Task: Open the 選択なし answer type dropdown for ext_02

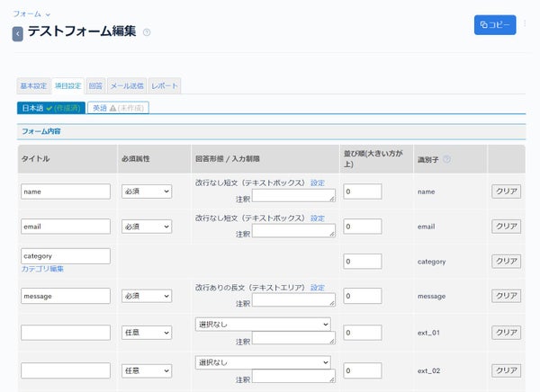Action: point(263,362)
